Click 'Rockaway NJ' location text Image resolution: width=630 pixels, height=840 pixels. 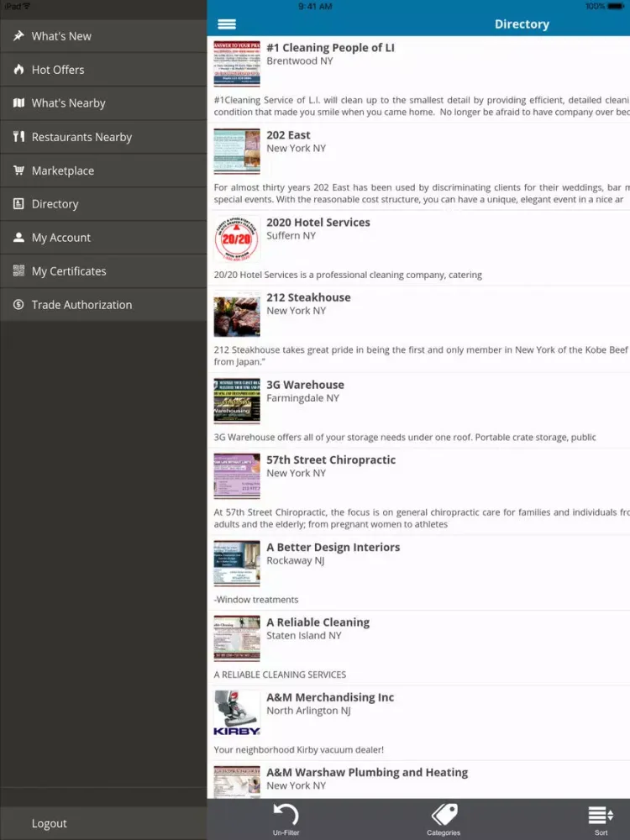(296, 560)
